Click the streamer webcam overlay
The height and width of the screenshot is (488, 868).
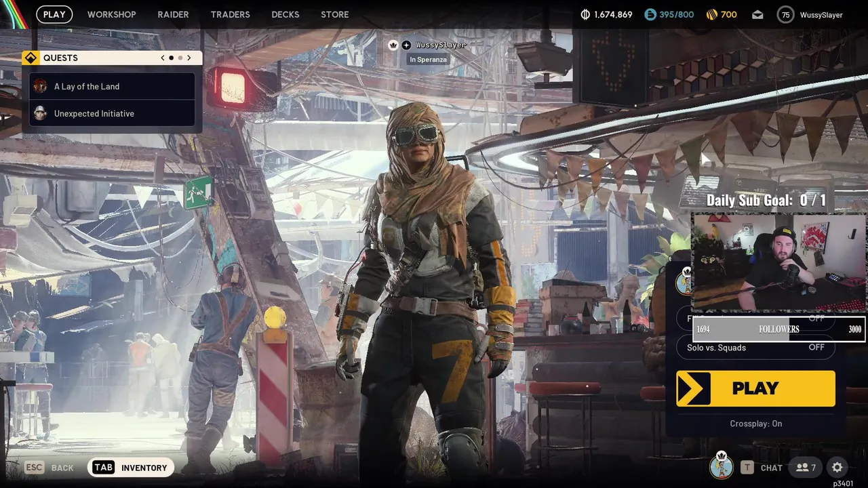click(x=778, y=264)
